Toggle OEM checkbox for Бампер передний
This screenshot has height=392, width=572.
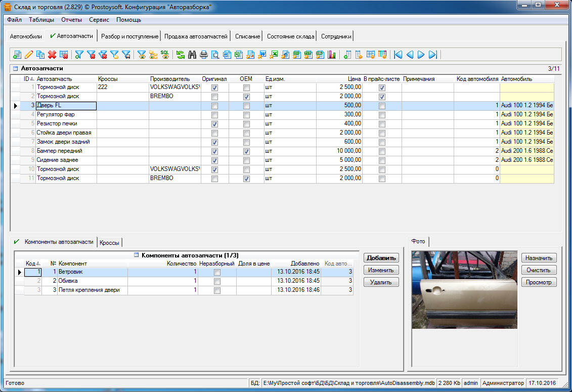(x=246, y=151)
